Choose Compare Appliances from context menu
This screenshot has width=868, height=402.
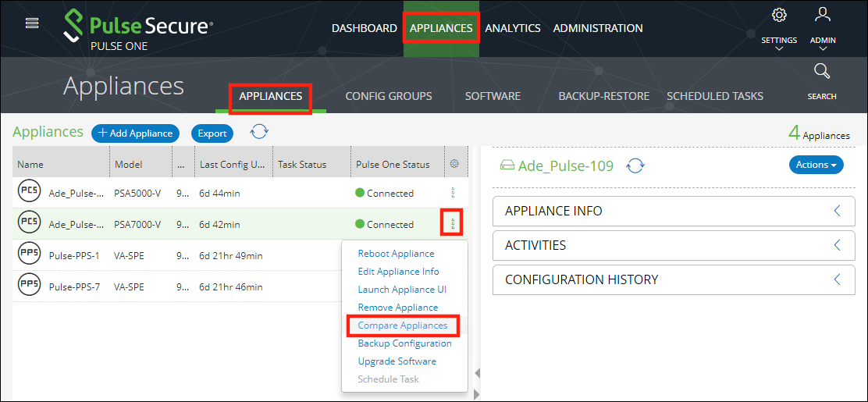click(x=403, y=326)
